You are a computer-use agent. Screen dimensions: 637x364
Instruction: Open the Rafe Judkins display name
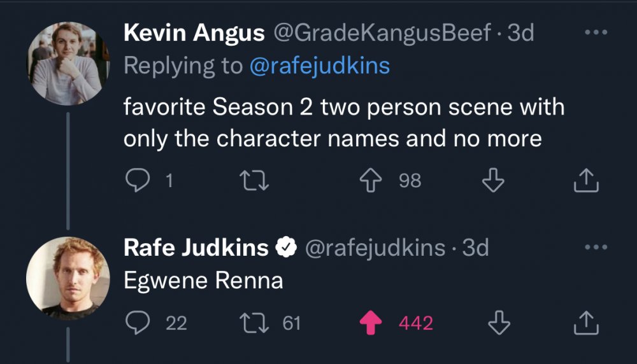click(x=196, y=248)
